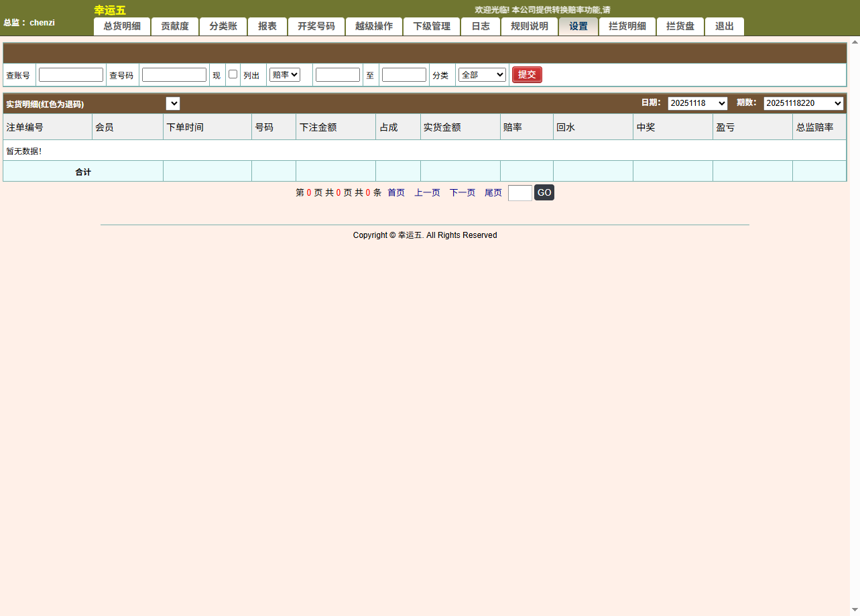Expand the 分类 dropdown showing 全部
This screenshot has height=616, width=860.
coord(481,74)
